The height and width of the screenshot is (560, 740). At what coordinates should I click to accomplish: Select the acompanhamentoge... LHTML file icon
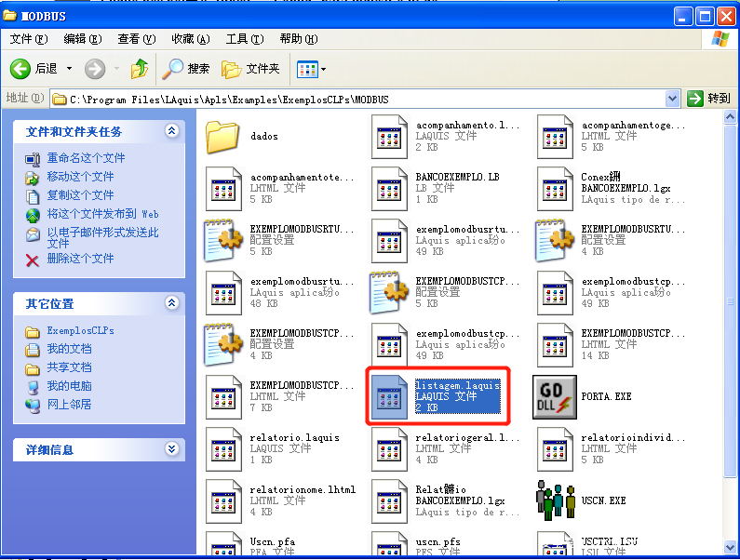(x=555, y=137)
